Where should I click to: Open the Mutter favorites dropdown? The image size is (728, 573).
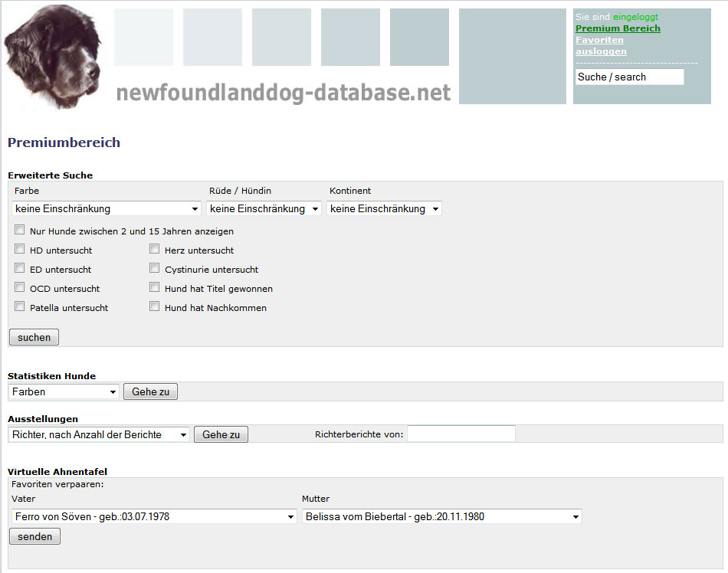point(441,517)
